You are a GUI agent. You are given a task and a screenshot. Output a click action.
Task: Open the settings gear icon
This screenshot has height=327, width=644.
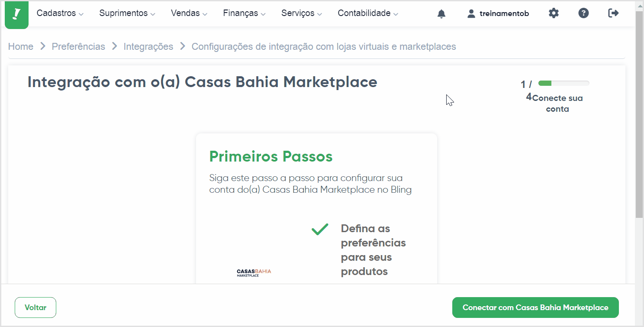[x=554, y=13]
